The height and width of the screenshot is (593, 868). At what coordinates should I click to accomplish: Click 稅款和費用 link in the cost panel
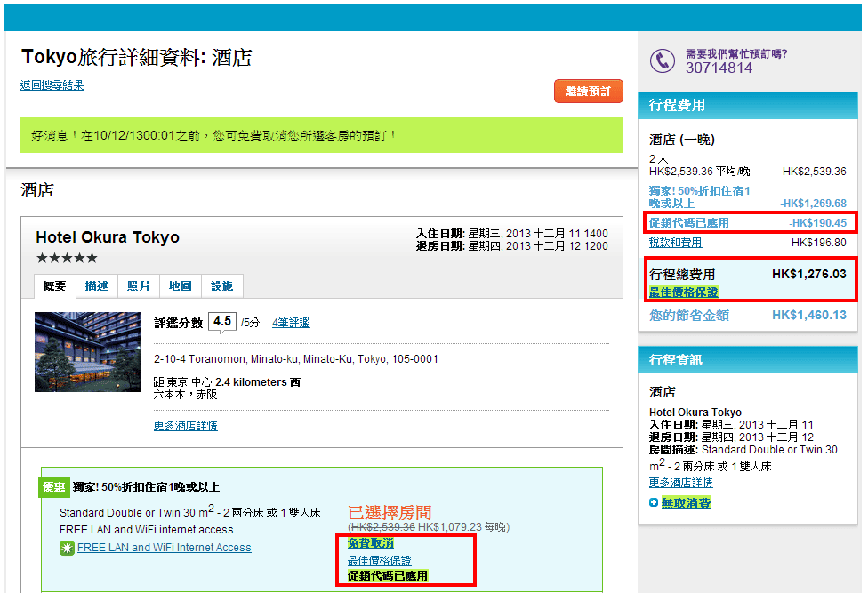675,243
